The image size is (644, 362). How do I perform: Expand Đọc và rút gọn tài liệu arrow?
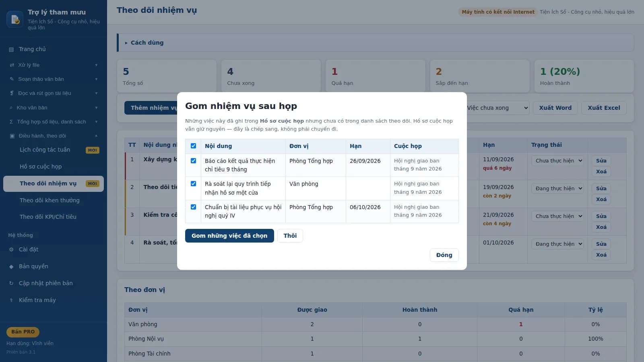[96, 93]
